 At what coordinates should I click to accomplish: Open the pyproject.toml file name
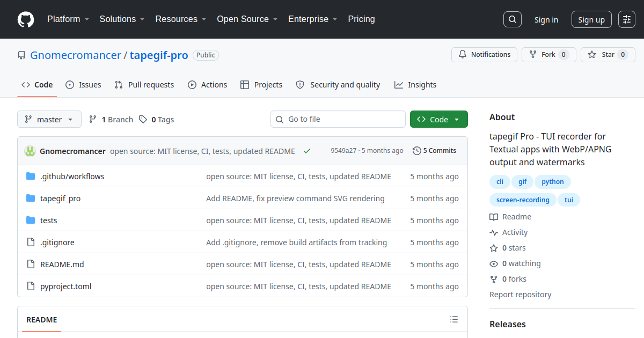pyautogui.click(x=66, y=286)
